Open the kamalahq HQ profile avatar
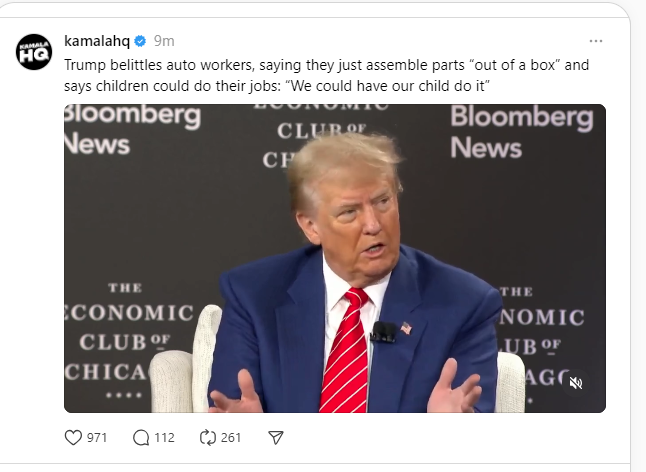The width and height of the screenshot is (646, 472). (33, 52)
